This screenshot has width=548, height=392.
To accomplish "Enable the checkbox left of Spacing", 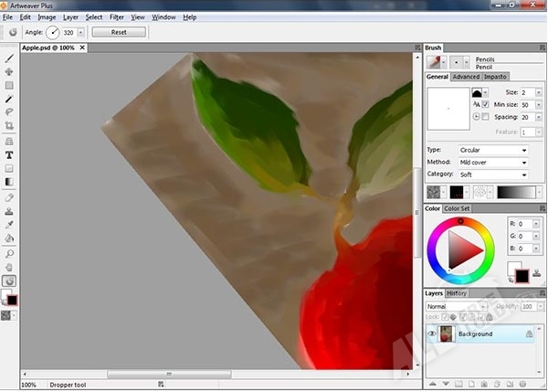I will pos(485,118).
